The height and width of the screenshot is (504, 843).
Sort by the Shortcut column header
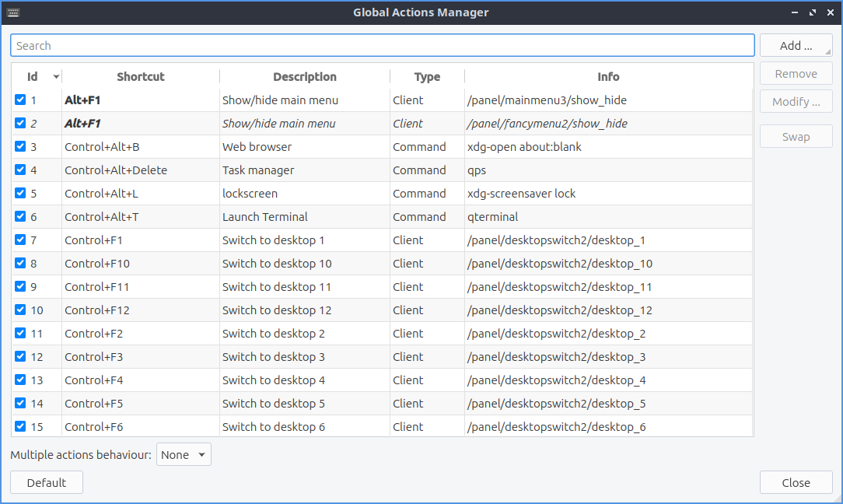click(x=140, y=77)
